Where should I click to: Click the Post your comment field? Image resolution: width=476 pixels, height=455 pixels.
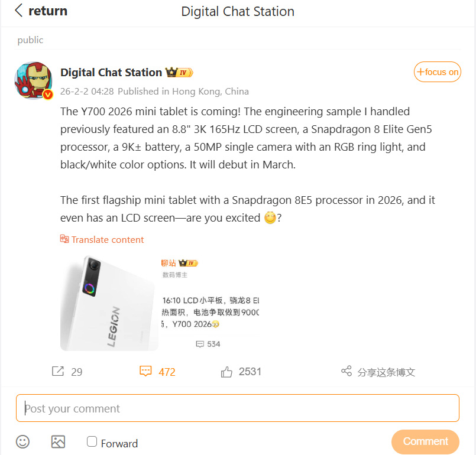coord(237,408)
